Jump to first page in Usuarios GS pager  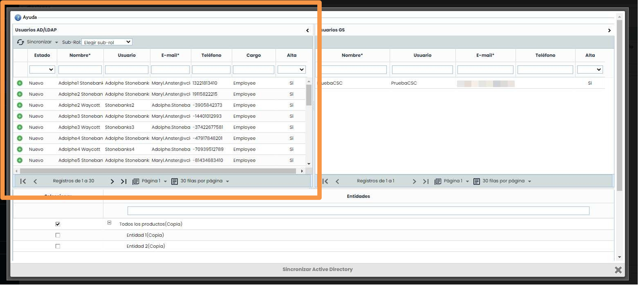tap(325, 181)
